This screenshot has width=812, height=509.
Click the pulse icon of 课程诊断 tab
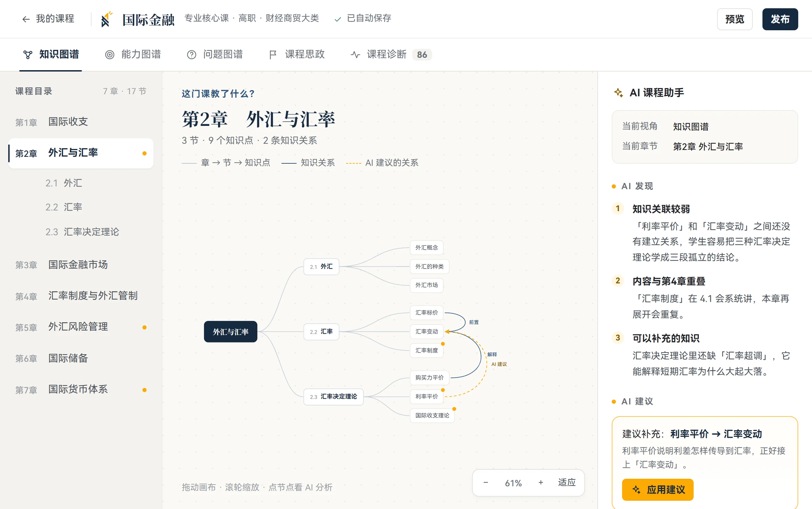355,55
